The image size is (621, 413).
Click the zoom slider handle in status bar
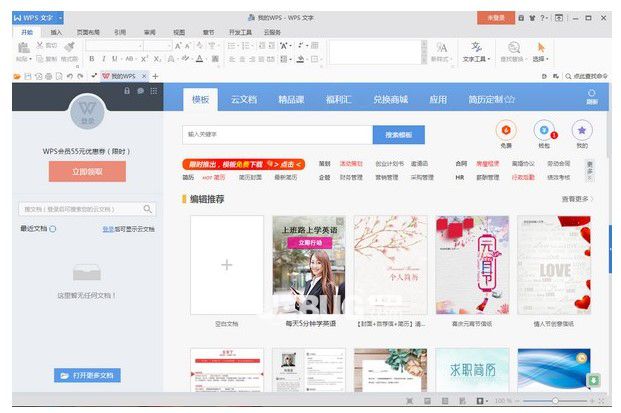[555, 401]
